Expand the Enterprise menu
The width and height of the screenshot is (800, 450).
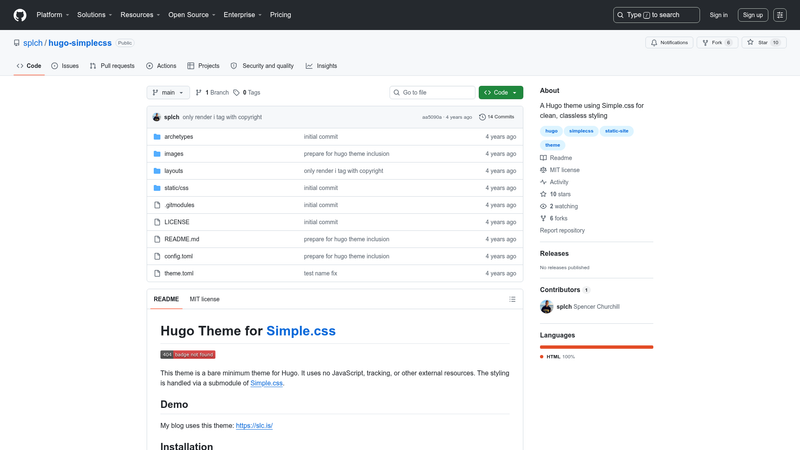242,15
